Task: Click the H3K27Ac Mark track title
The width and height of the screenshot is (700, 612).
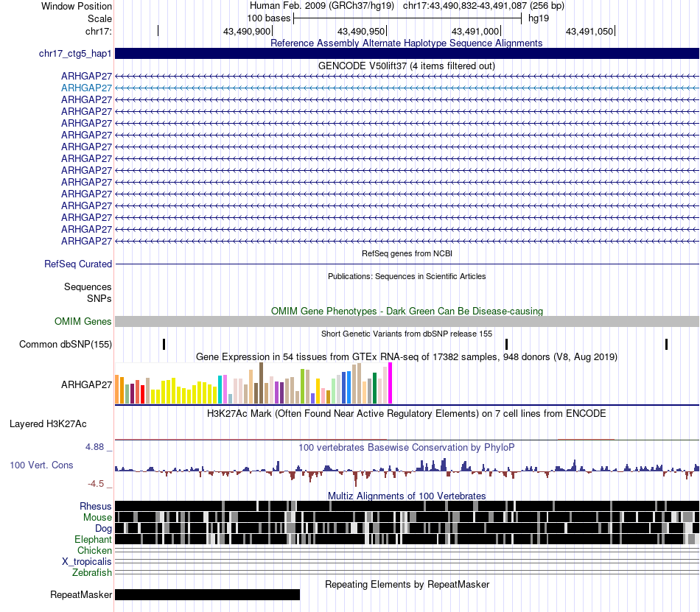Action: coord(407,413)
